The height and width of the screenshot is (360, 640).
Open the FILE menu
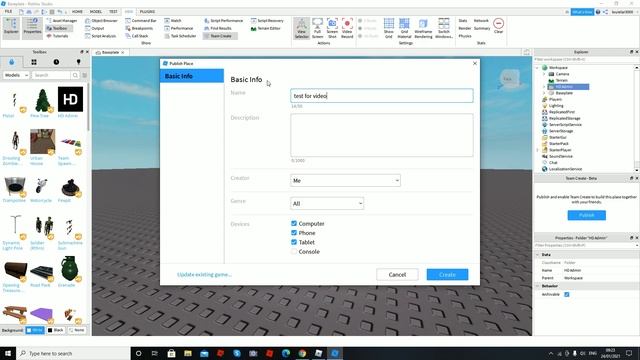(x=9, y=11)
